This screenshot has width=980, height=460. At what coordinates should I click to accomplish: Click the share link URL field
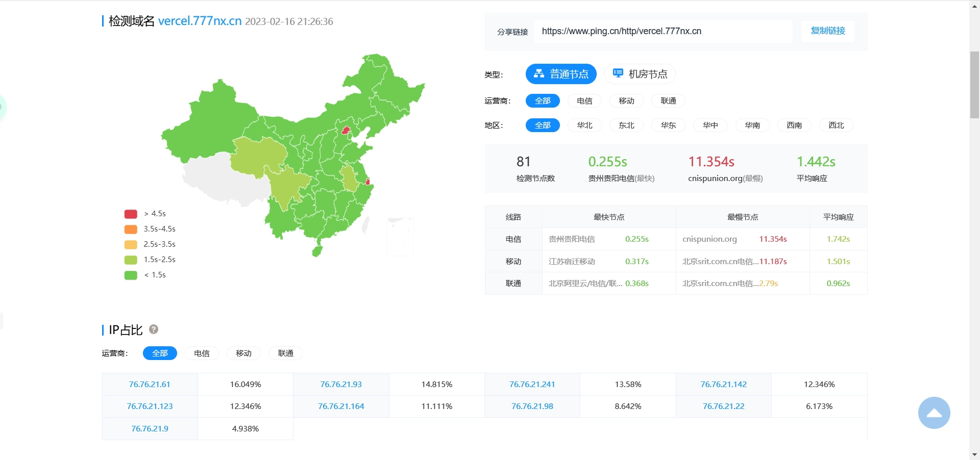pyautogui.click(x=663, y=31)
